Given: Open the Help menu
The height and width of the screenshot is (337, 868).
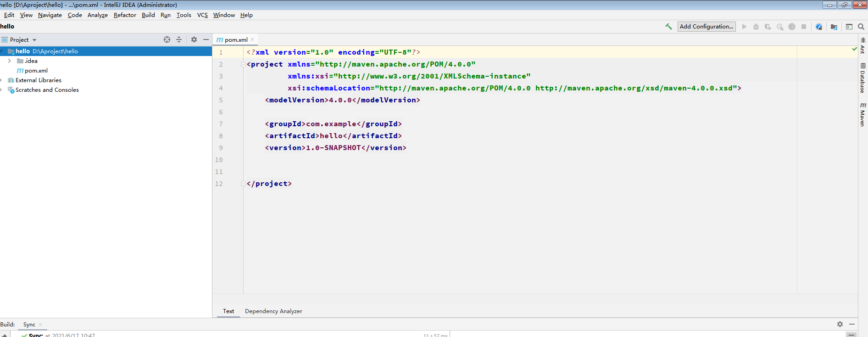Looking at the screenshot, I should coord(246,15).
